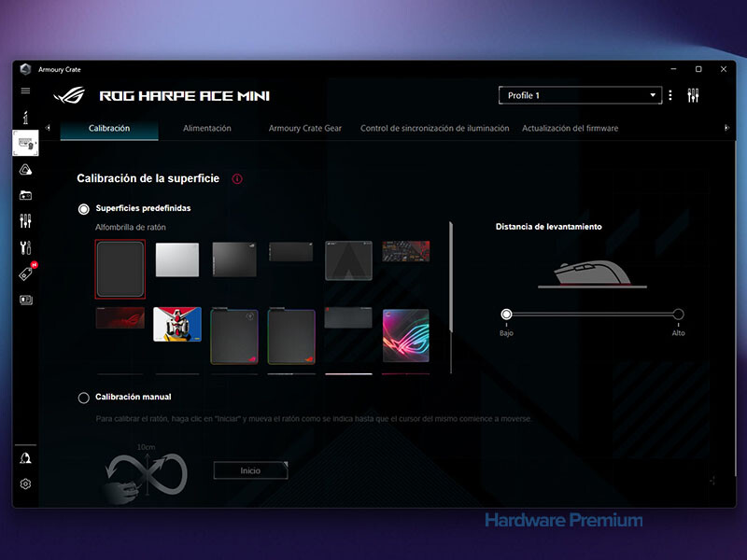747x560 pixels.
Task: Select the Gundam robot mouse pad thumbnail
Action: coord(177,324)
